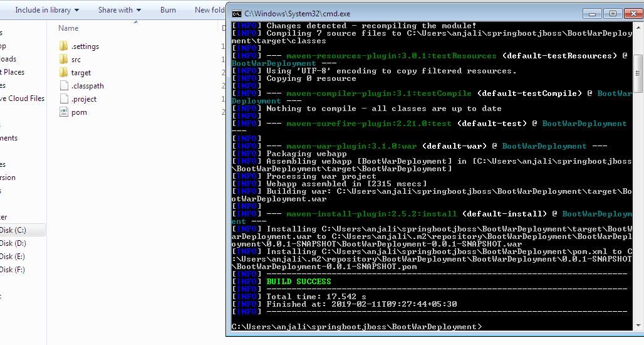This screenshot has height=345, width=644.
Task: Select the .classpath file icon
Action: [x=63, y=86]
